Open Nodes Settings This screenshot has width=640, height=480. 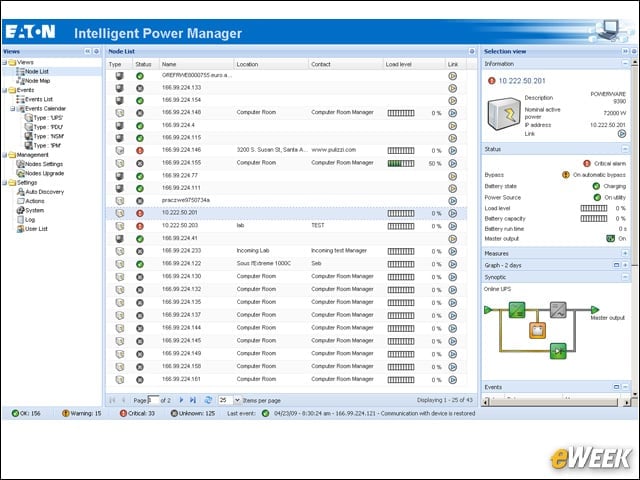(44, 164)
